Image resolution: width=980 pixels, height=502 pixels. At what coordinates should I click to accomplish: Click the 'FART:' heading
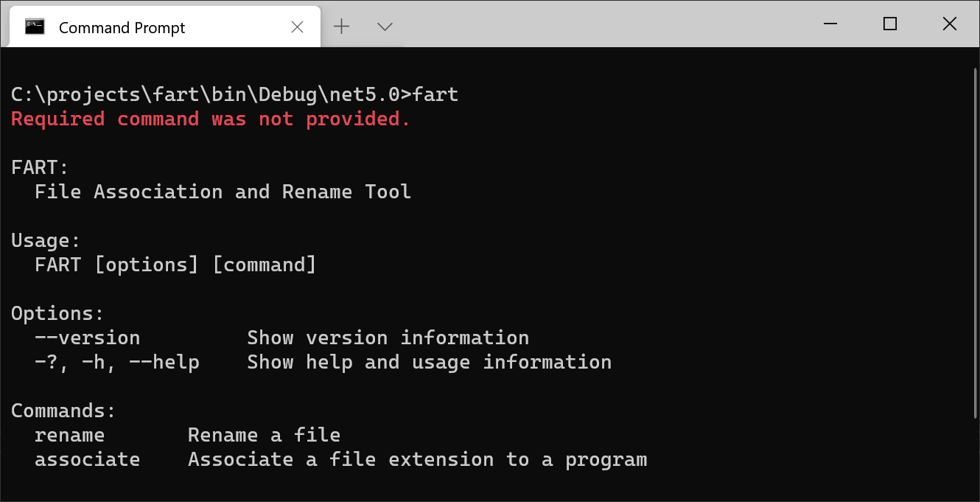tap(41, 167)
